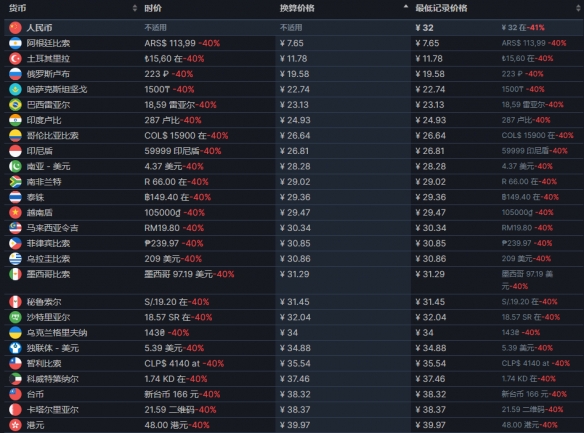Toggle sort arrow on 换算价格 column
This screenshot has width=584, height=433.
click(x=406, y=7)
